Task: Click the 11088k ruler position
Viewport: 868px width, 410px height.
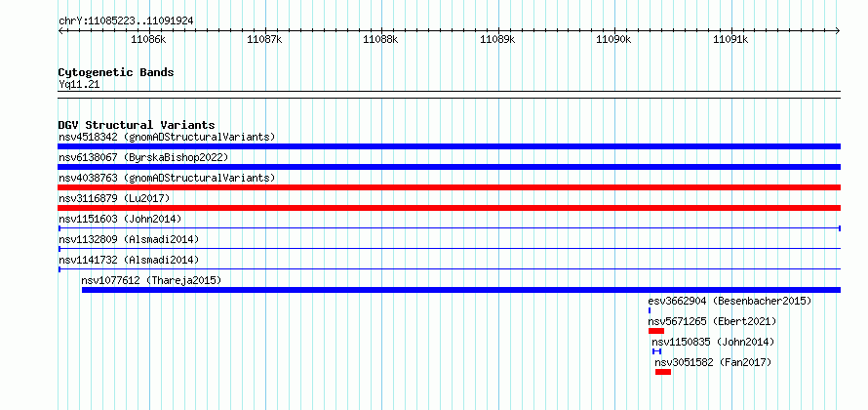Action: point(381,39)
